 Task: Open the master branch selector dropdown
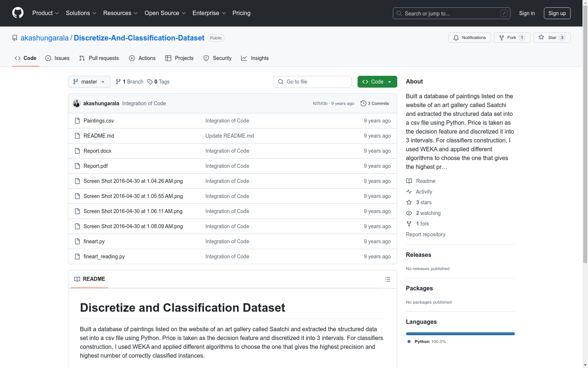click(89, 82)
